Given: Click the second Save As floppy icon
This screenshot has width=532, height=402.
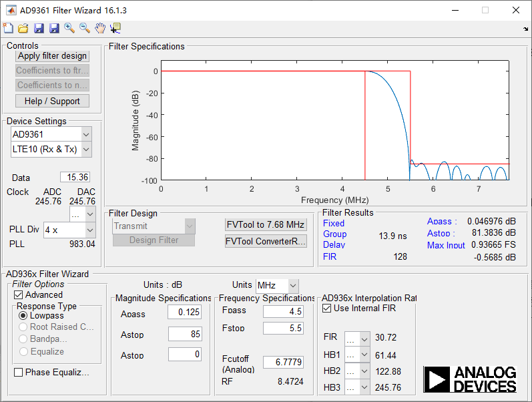Looking at the screenshot, I should point(54,28).
